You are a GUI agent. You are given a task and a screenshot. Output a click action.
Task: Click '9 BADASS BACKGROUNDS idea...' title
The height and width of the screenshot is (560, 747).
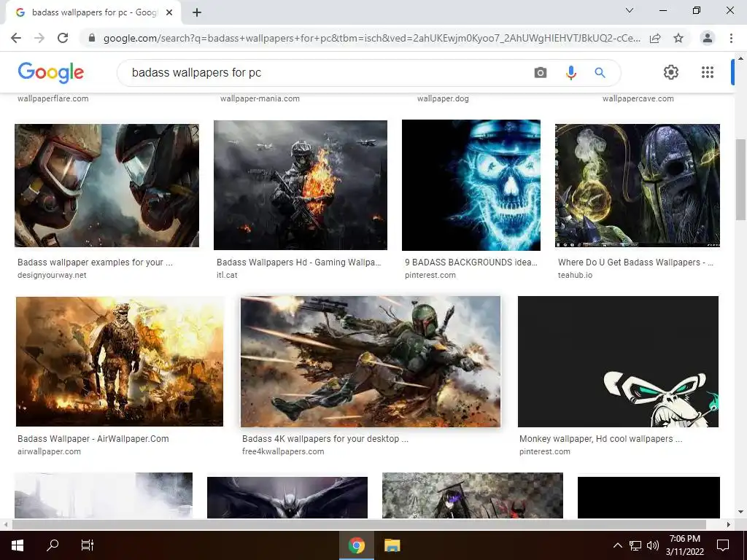click(471, 262)
